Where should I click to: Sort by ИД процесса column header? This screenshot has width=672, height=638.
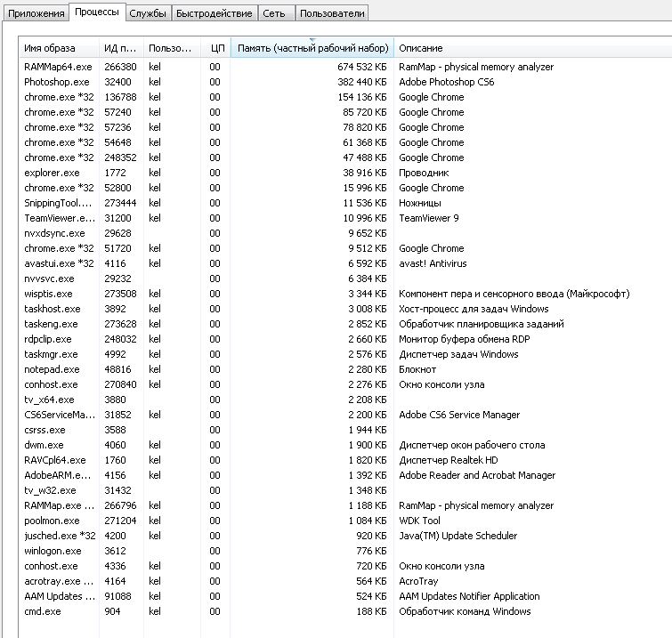pyautogui.click(x=121, y=48)
